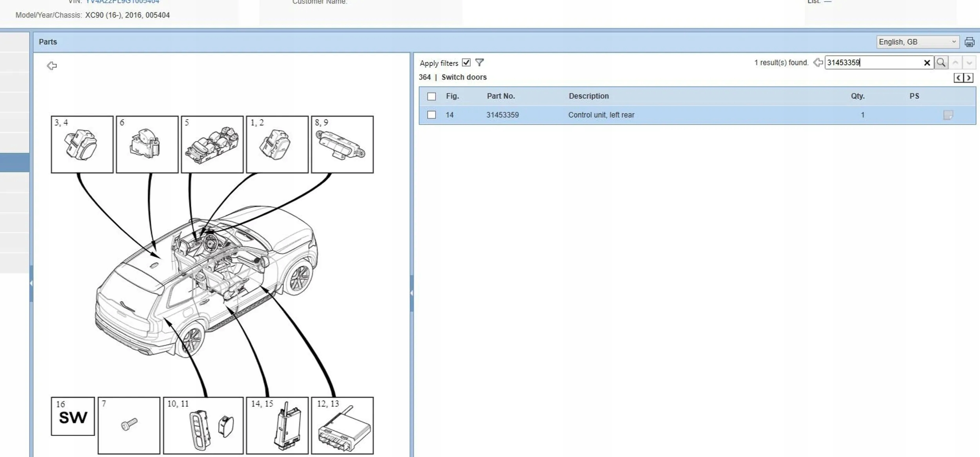
Task: Uncheck the Apply filters checkbox
Action: [x=466, y=63]
